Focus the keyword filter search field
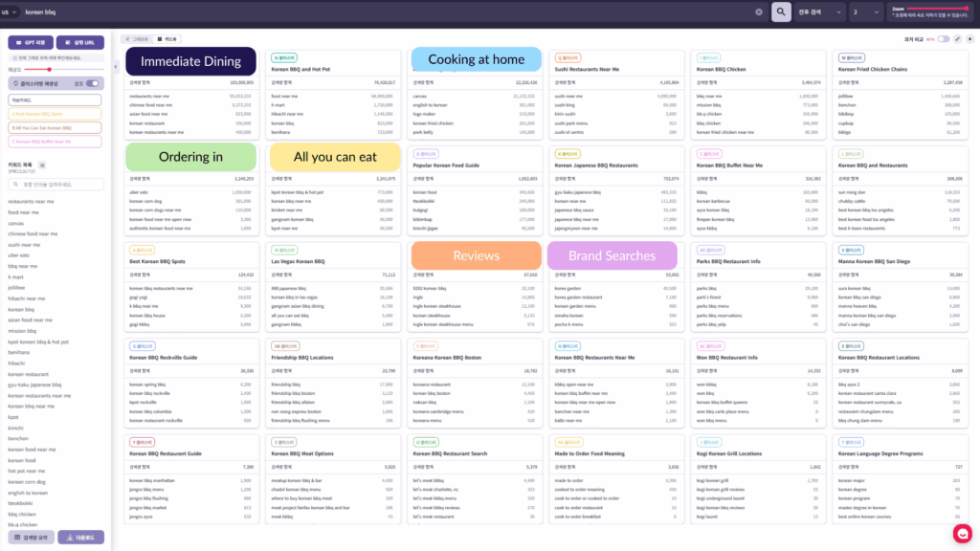Screen dimensions: 980x551 [x=56, y=185]
